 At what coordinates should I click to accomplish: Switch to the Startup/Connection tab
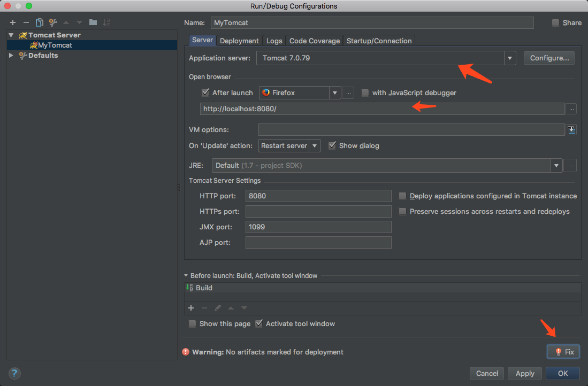click(x=379, y=41)
